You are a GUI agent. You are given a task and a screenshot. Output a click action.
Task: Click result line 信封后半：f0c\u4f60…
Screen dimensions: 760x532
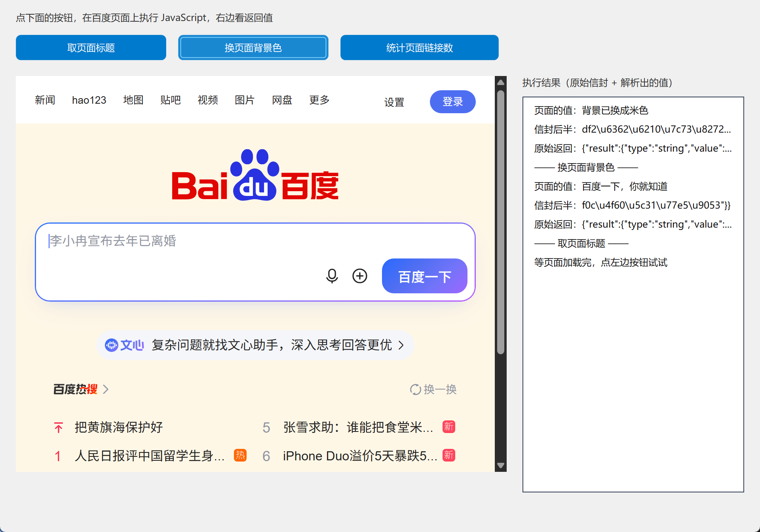(x=632, y=205)
